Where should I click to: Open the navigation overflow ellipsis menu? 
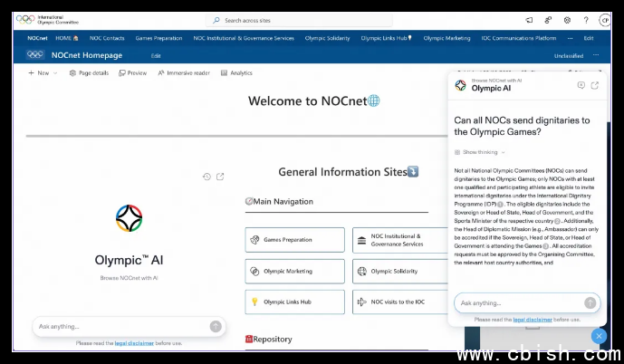click(x=570, y=38)
